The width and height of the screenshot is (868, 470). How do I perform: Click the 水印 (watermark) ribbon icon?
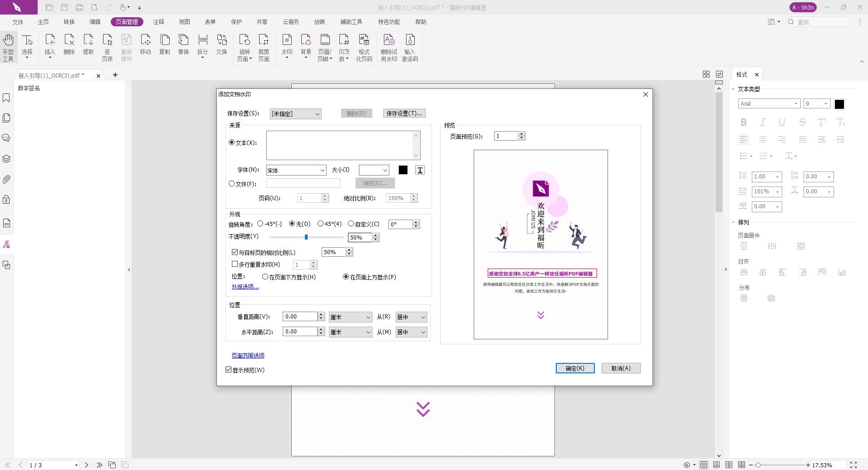pyautogui.click(x=287, y=46)
